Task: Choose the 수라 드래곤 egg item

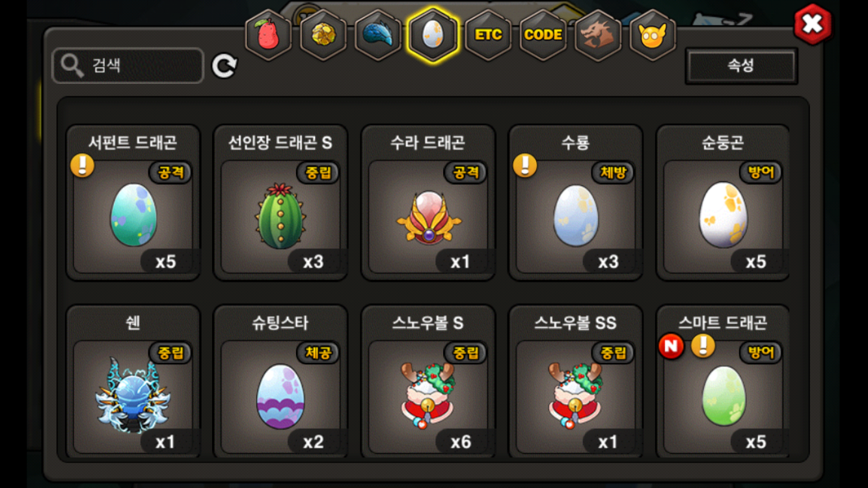Action: (x=428, y=203)
